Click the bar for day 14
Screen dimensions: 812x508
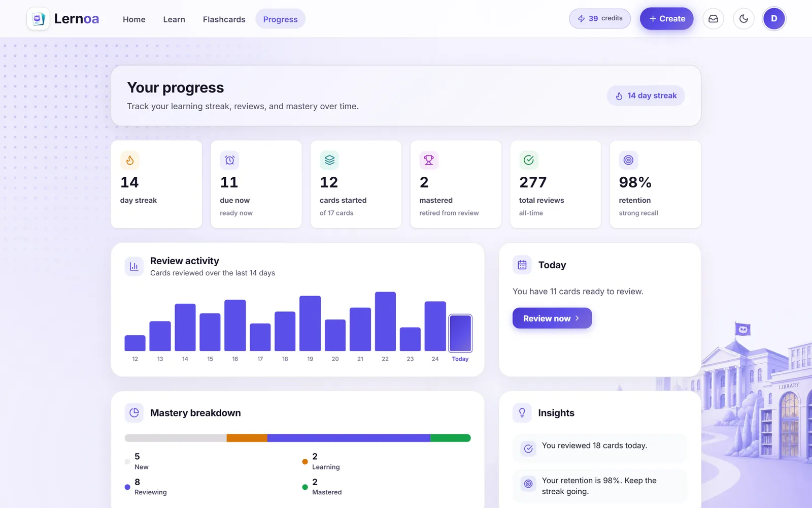185,328
